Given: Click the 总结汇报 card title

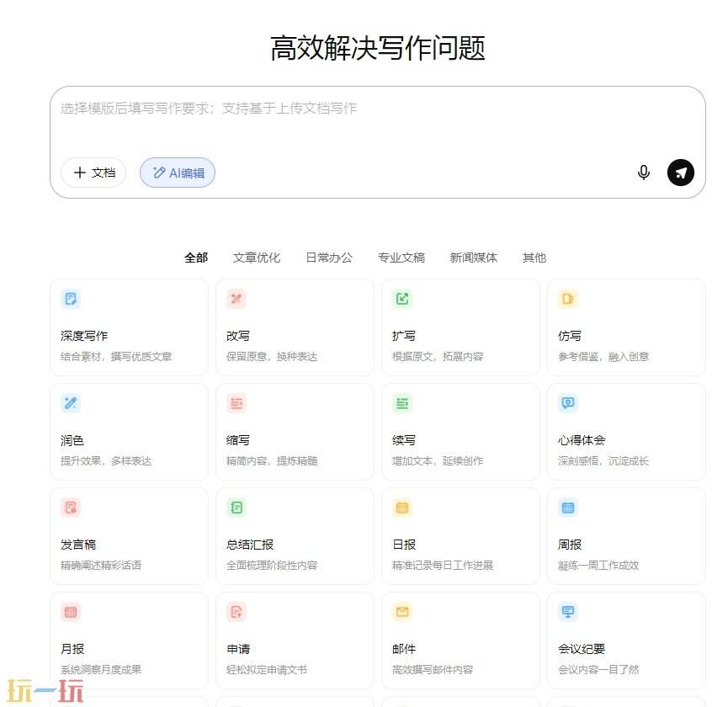Looking at the screenshot, I should [x=250, y=544].
